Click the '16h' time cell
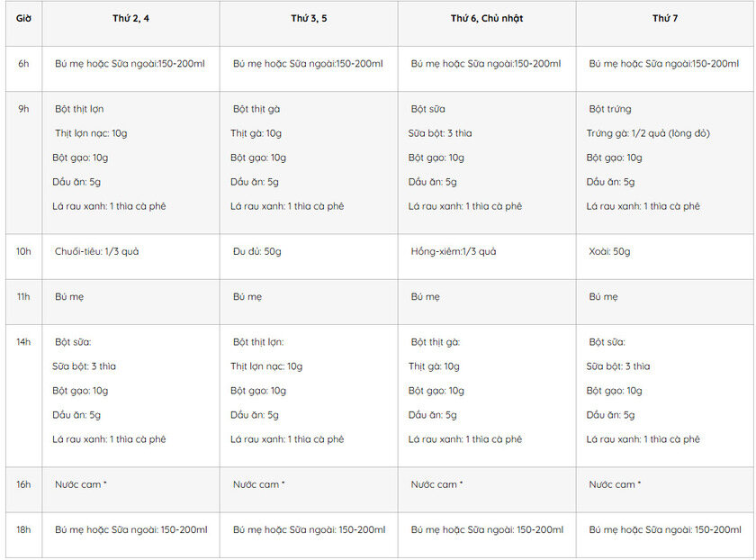Screen dimensions: 756x560 point(23,484)
